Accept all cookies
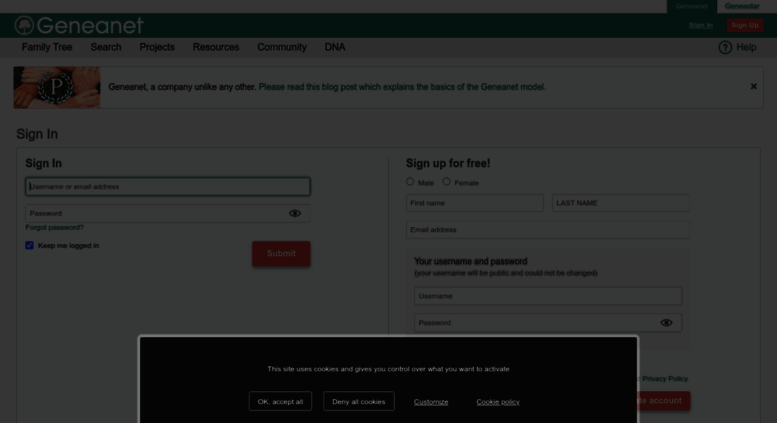 pos(280,402)
